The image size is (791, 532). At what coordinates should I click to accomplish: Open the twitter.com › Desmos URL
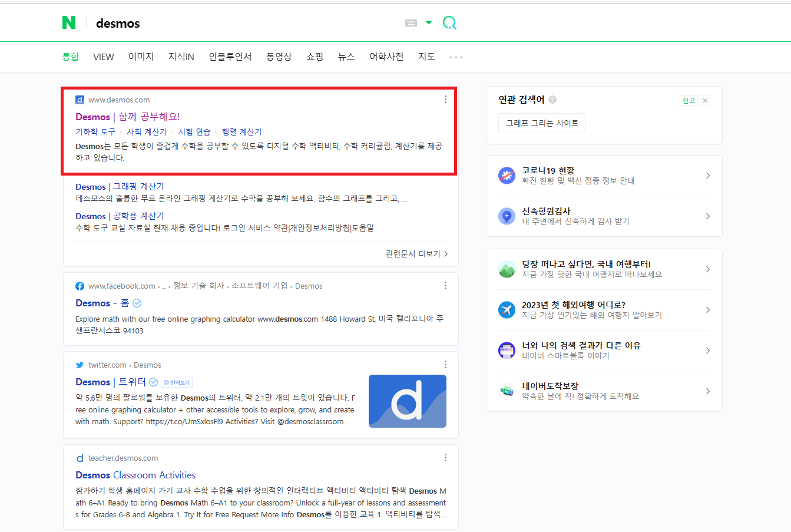coord(125,365)
